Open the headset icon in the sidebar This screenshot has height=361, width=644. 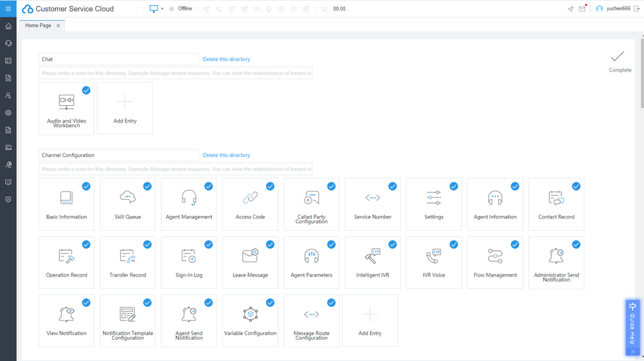8,44
